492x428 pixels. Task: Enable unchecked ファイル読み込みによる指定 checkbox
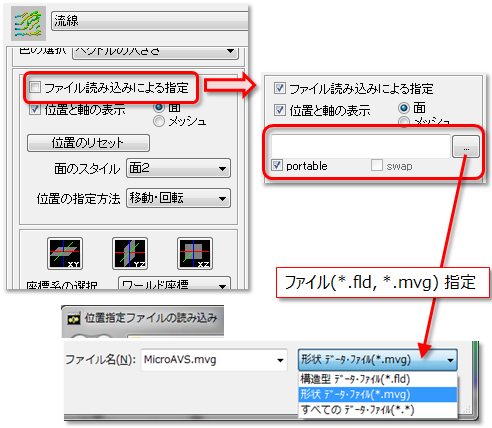coord(35,87)
